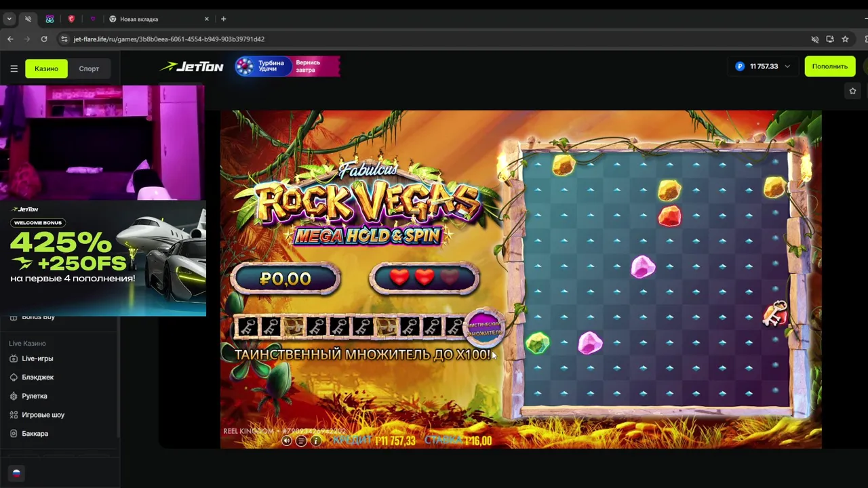The image size is (868, 488).
Task: Reload the page
Action: point(44,39)
